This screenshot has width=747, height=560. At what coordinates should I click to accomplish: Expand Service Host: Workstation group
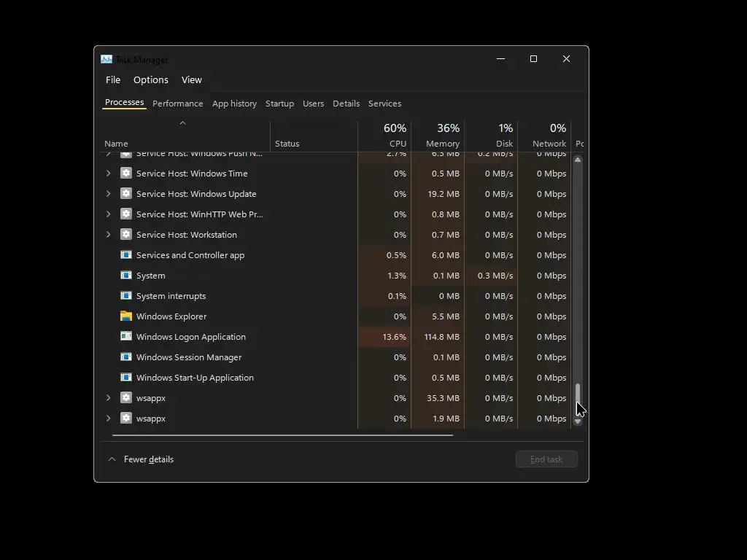[x=108, y=235]
